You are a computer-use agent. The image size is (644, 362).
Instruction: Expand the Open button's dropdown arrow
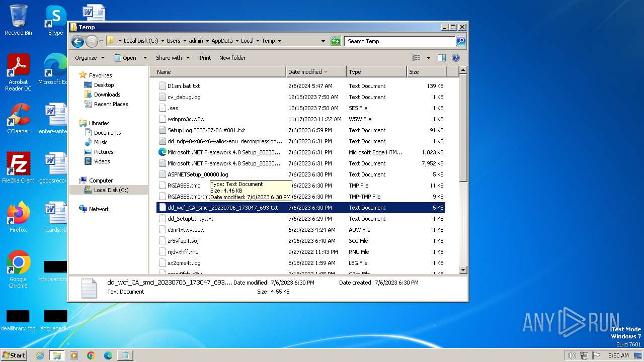coord(145,58)
